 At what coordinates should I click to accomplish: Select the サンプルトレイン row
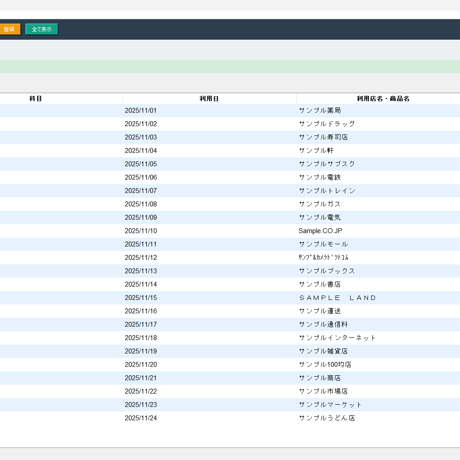tap(230, 191)
